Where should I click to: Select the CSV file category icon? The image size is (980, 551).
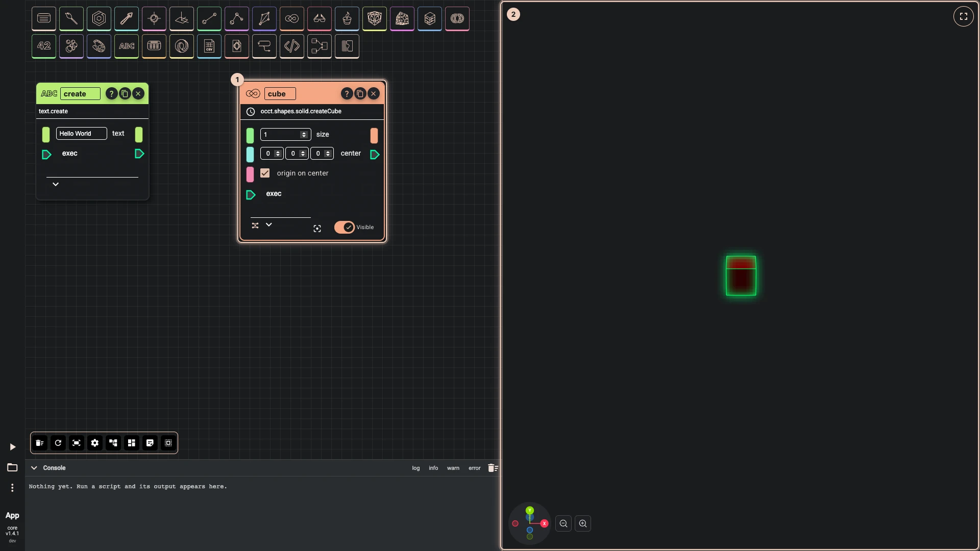pos(209,46)
